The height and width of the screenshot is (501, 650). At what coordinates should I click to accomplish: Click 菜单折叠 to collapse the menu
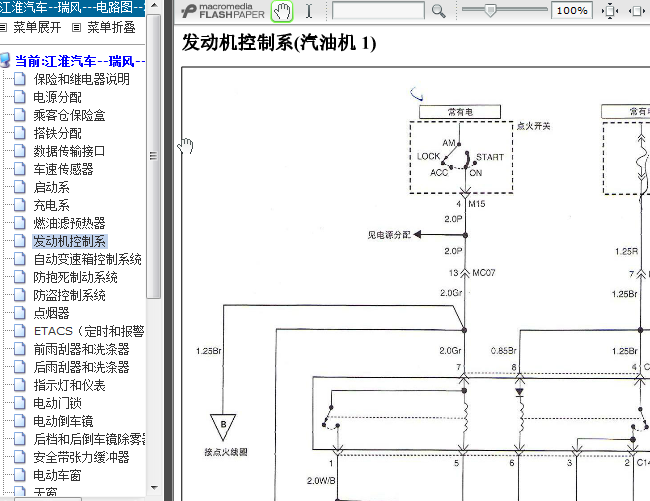111,27
